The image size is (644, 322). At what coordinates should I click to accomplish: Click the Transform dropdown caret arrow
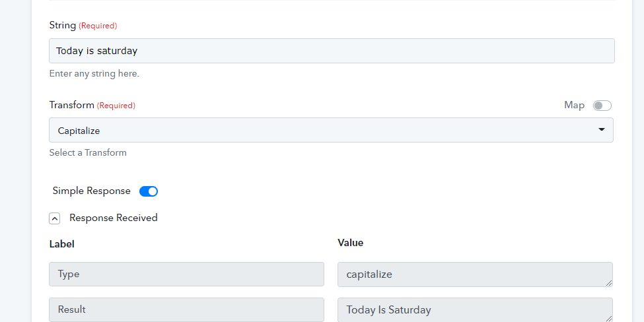pyautogui.click(x=602, y=129)
